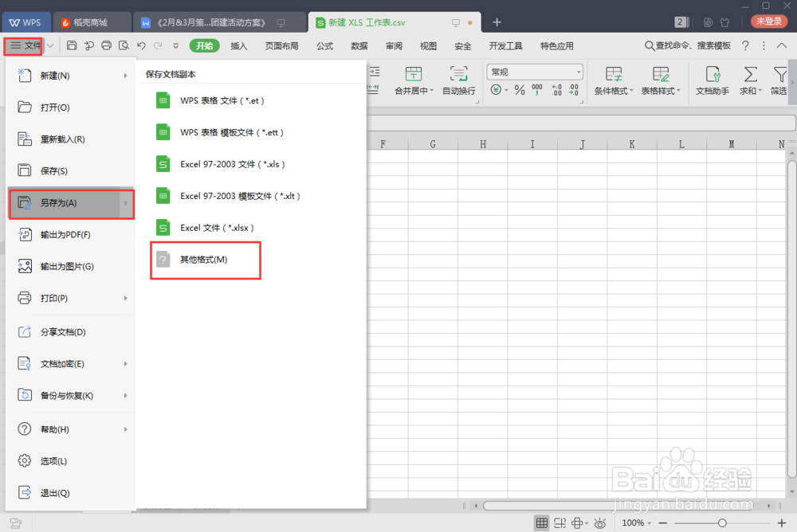Screen dimensions: 797x532
Task: Click the zoom slider handle
Action: coord(722,523)
